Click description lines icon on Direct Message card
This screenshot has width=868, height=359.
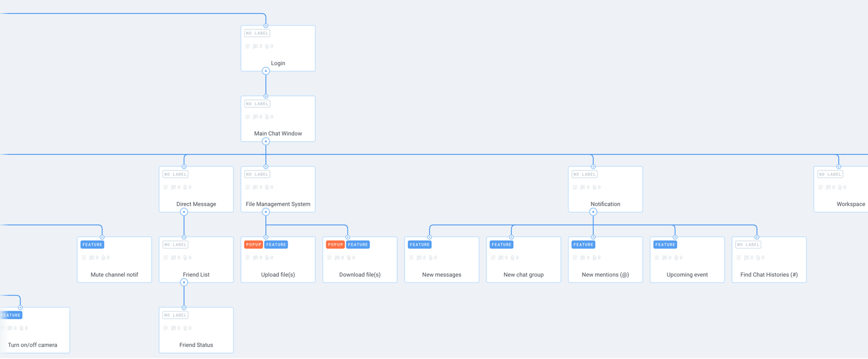[165, 187]
